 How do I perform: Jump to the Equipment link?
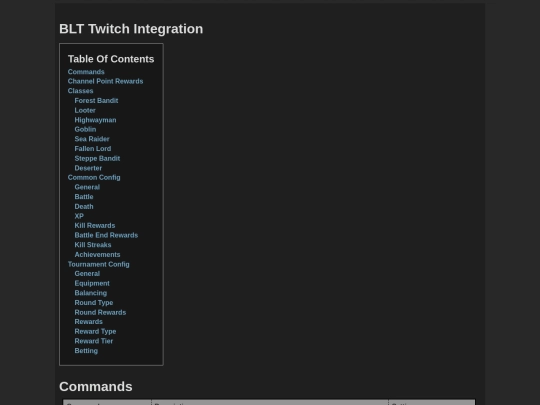tap(92, 283)
